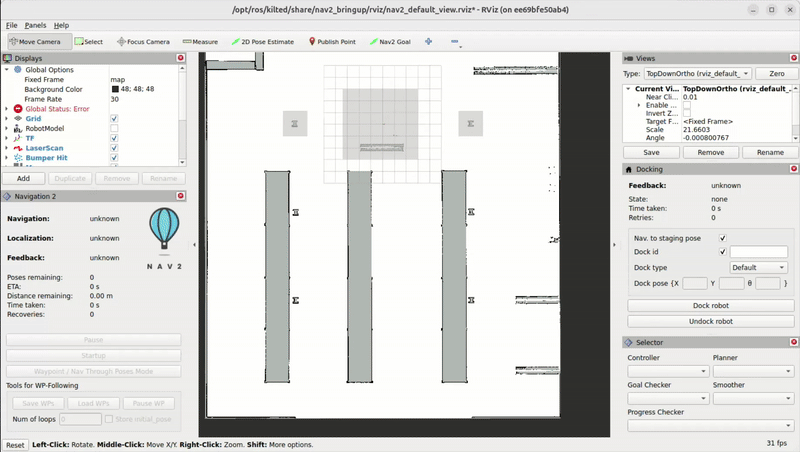Select the Move Camera tool
The image size is (800, 452).
[x=38, y=42]
